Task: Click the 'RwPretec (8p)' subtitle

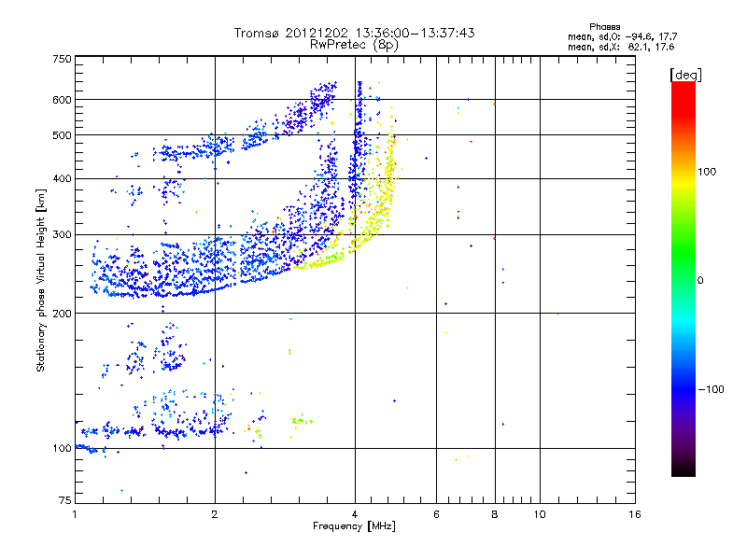Action: tap(354, 45)
